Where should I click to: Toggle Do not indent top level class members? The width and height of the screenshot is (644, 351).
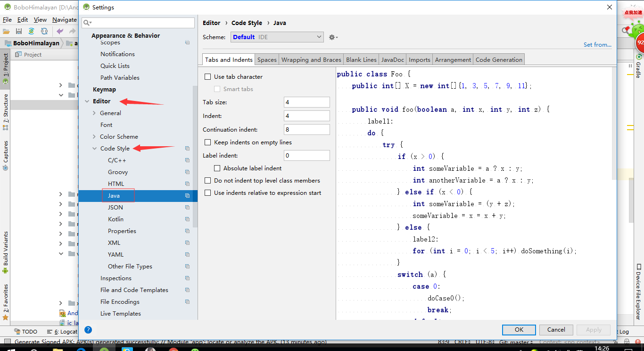pos(207,181)
